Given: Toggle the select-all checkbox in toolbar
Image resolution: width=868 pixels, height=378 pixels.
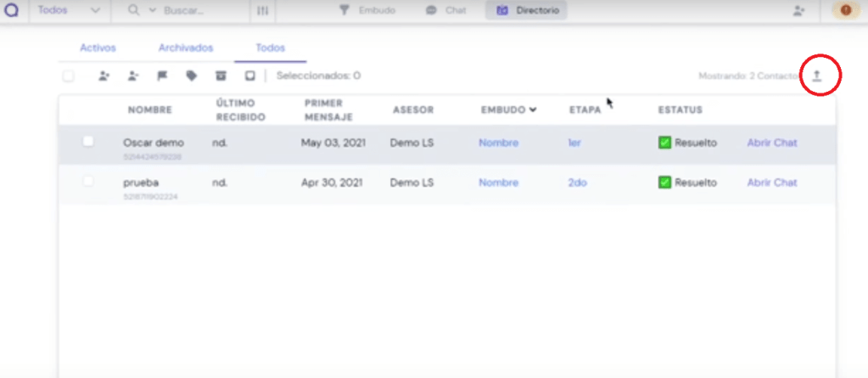Looking at the screenshot, I should point(68,76).
